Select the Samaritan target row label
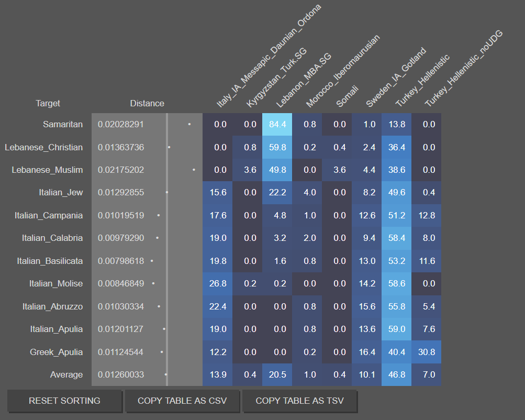Viewport: 525px width, 420px height. 63,124
